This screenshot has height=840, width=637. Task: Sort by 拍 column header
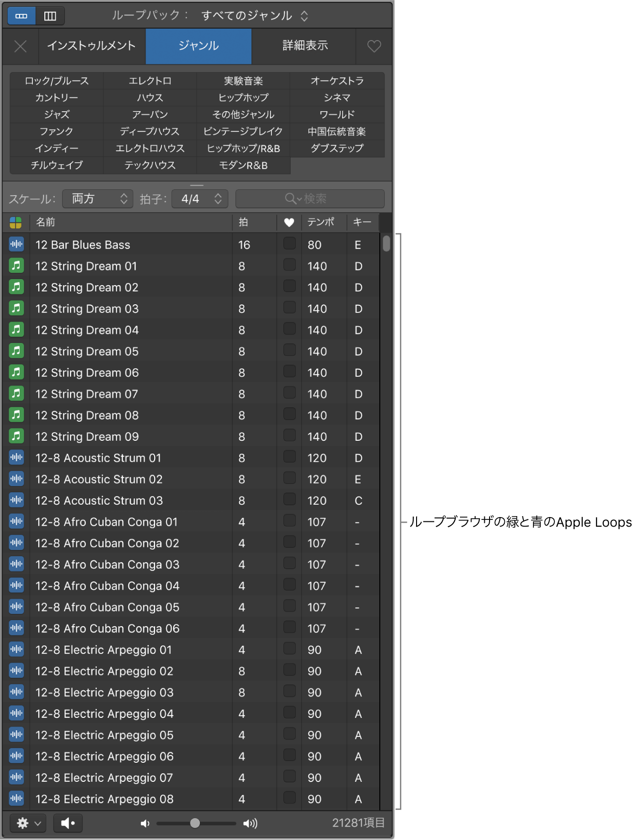pyautogui.click(x=255, y=222)
